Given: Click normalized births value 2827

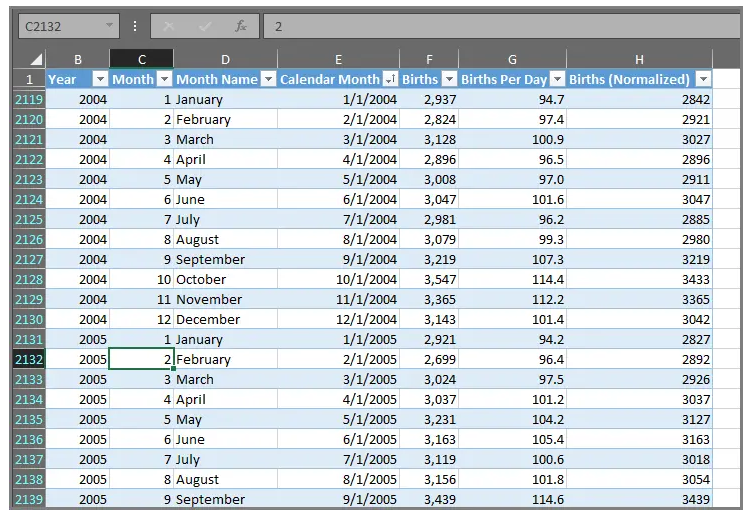Looking at the screenshot, I should click(640, 339).
